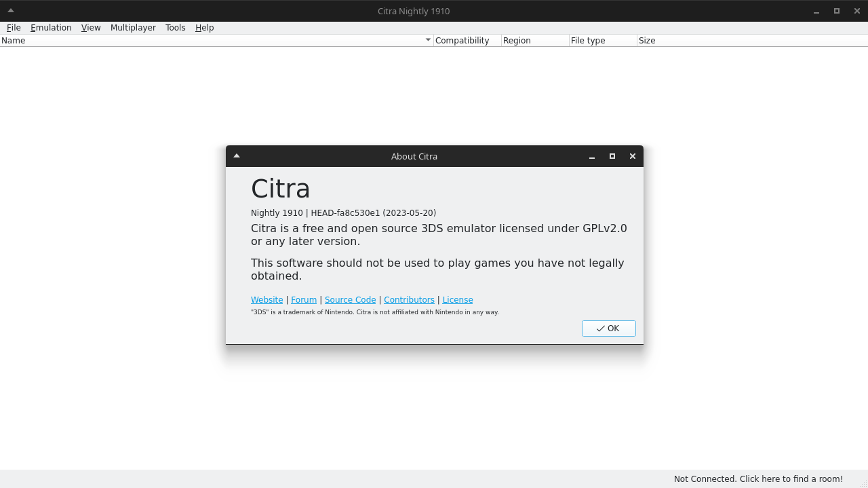This screenshot has height=488, width=868.
Task: Open the Website link
Action: [x=267, y=300]
